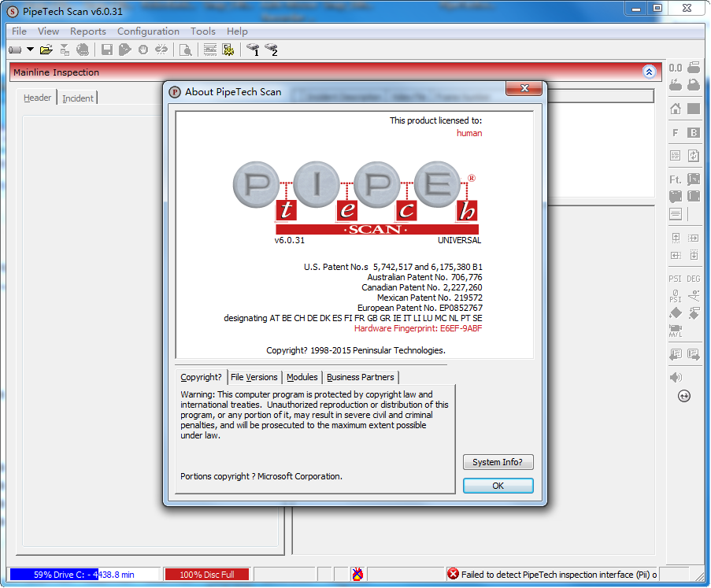Select the Copyright tab in About dialog
The width and height of the screenshot is (711, 588).
pyautogui.click(x=201, y=377)
